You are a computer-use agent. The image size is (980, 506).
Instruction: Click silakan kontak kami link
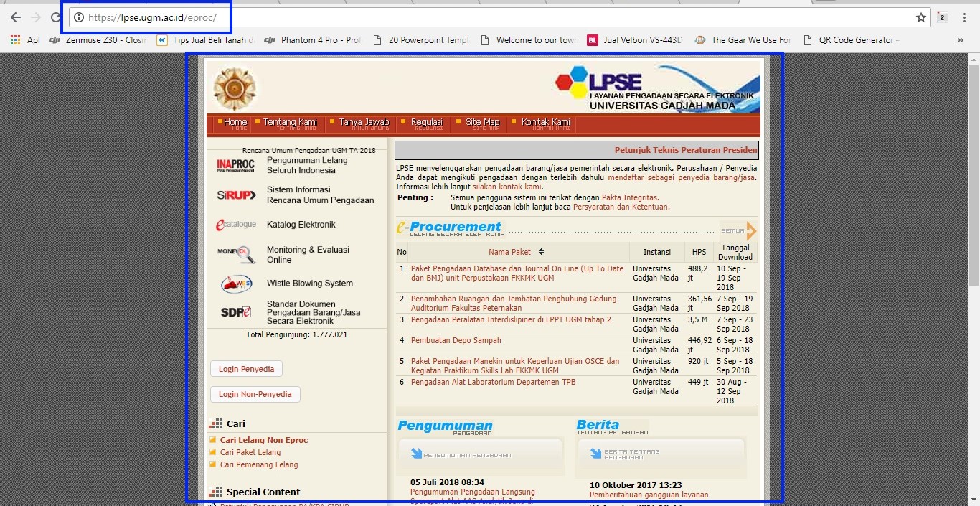[x=507, y=187]
